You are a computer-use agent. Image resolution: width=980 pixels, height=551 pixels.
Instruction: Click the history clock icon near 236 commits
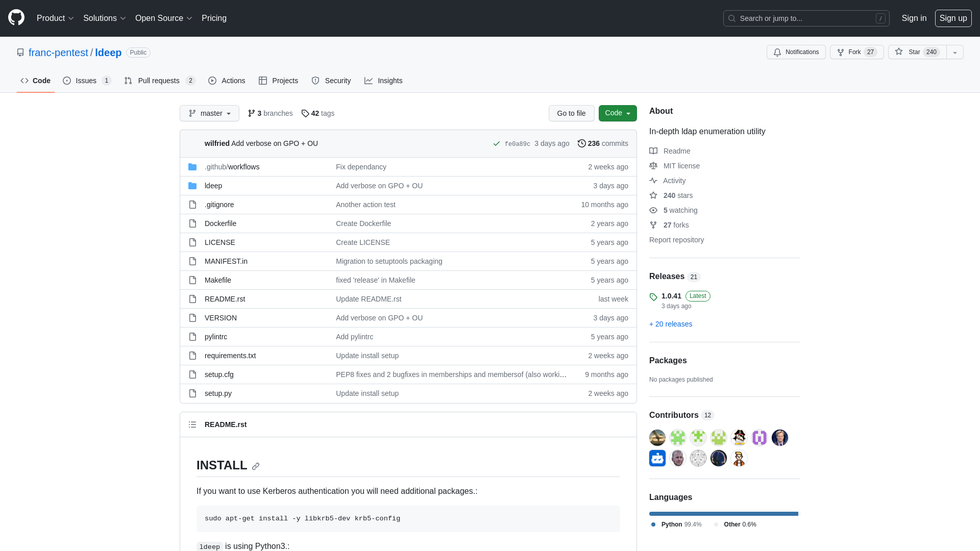[x=582, y=143]
